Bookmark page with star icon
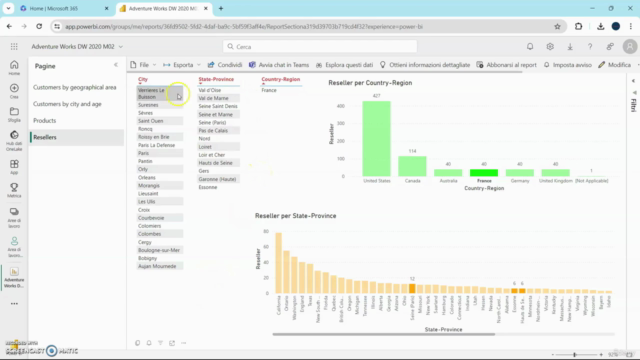 tap(557, 27)
